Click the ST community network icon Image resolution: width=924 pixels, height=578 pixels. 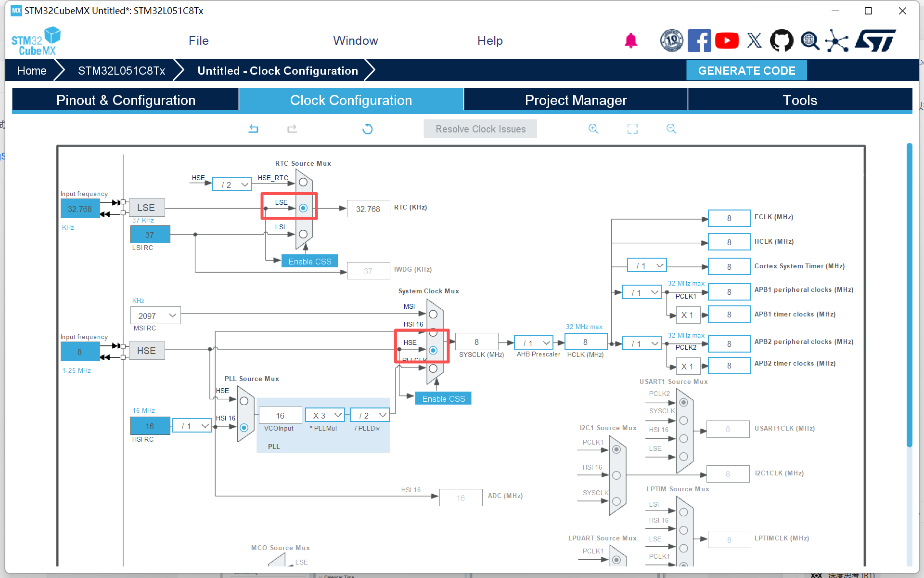click(837, 40)
